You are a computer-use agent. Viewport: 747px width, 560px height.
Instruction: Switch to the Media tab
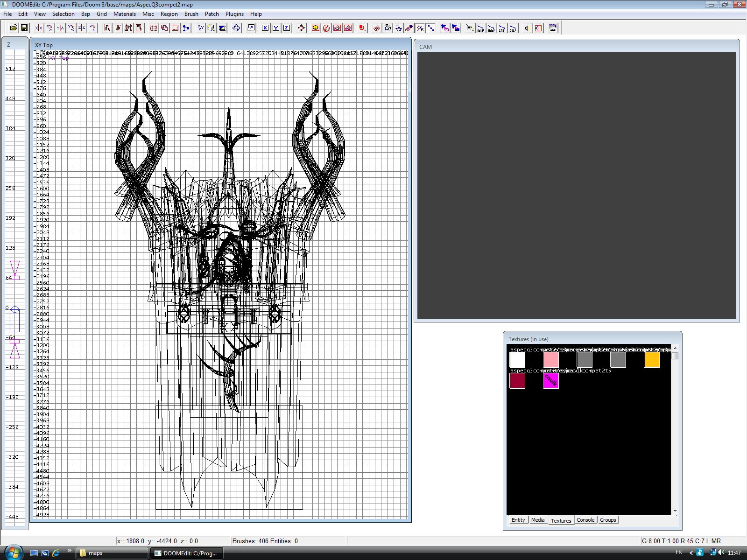coord(538,520)
